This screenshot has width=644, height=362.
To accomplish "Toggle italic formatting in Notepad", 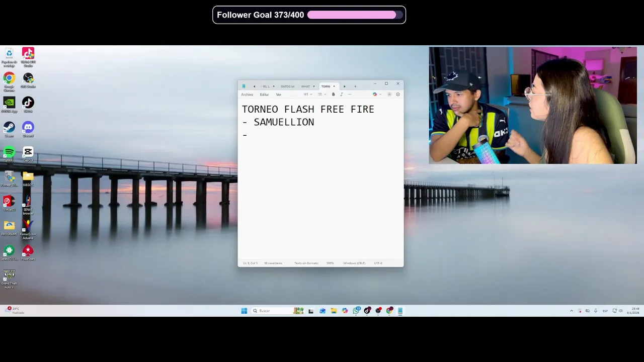I will [x=341, y=95].
